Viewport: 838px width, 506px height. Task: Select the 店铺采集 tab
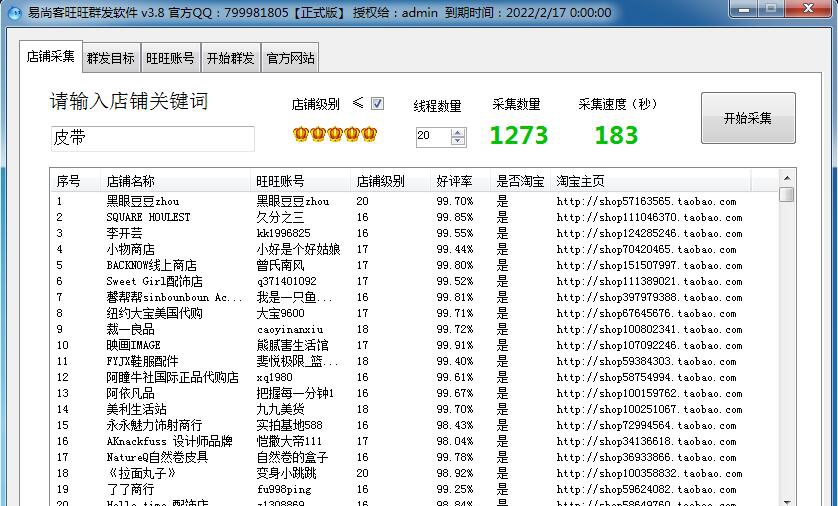(x=50, y=57)
